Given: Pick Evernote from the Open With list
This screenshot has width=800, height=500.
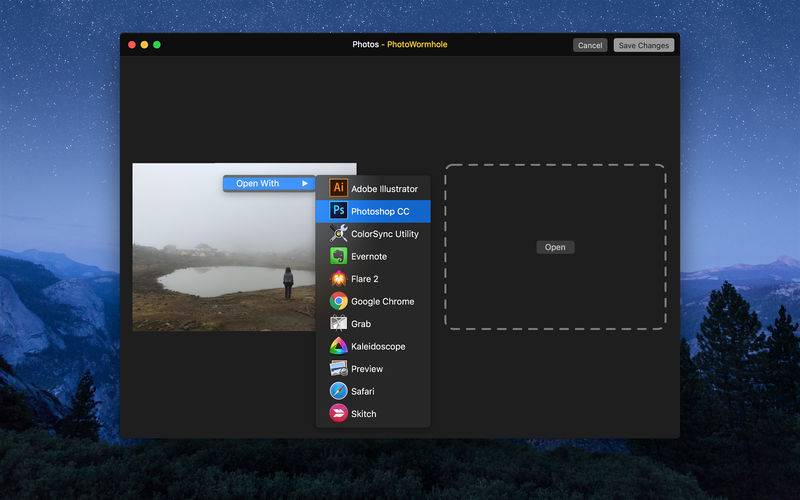Looking at the screenshot, I should coord(373,256).
